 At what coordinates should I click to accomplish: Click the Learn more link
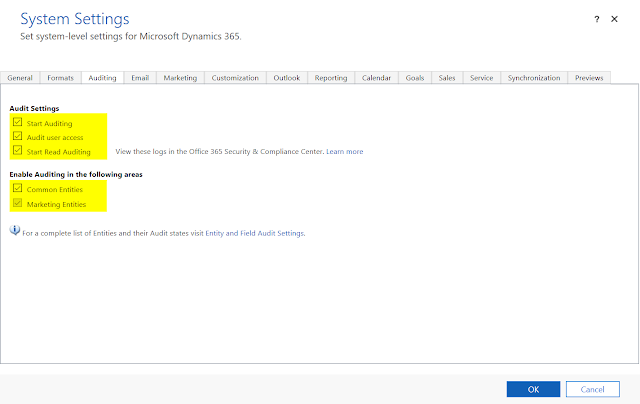(344, 151)
